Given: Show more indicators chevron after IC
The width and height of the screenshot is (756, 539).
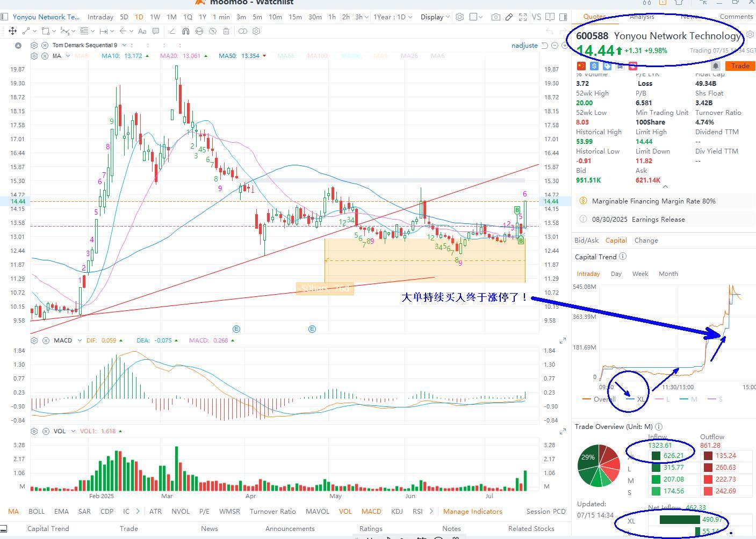Looking at the screenshot, I should [x=138, y=511].
